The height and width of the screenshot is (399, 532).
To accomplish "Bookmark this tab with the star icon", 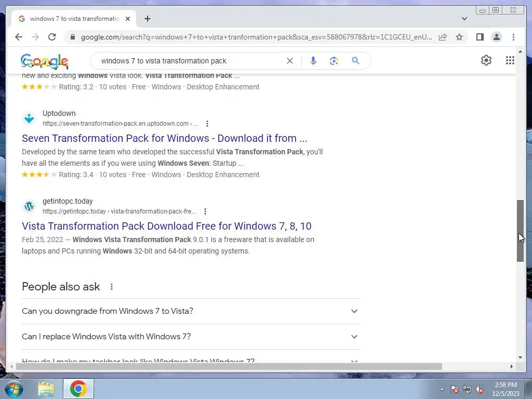I will click(x=459, y=37).
